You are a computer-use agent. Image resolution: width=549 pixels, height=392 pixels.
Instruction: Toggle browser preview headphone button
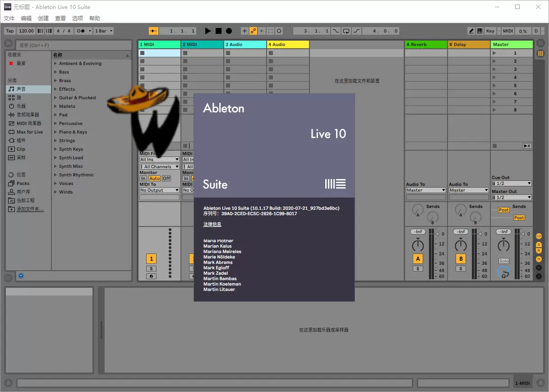coord(21,276)
